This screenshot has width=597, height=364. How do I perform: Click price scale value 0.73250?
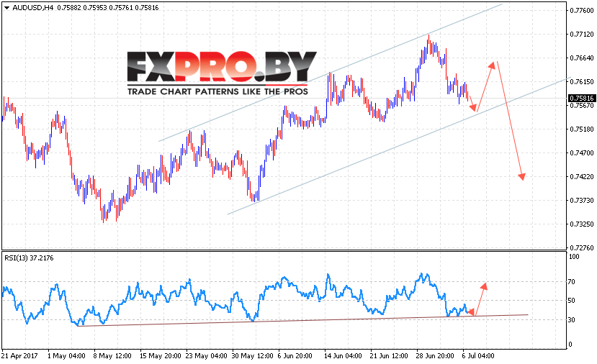(582, 224)
